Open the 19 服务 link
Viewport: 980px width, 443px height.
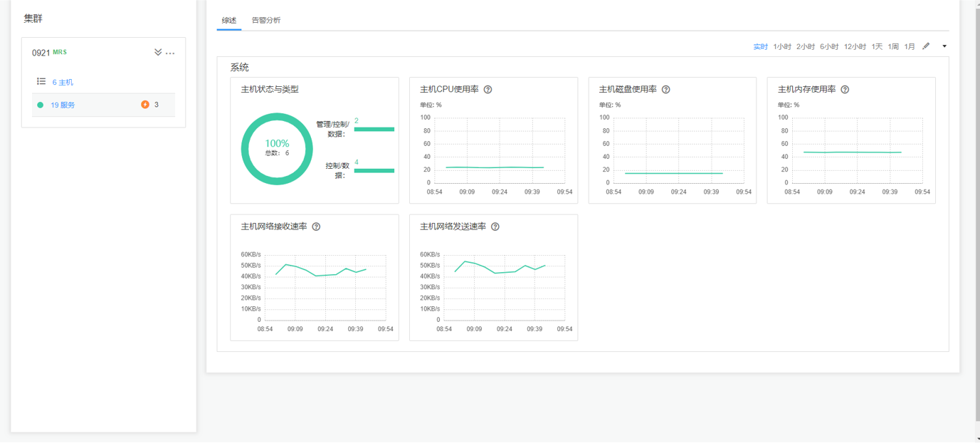point(63,104)
